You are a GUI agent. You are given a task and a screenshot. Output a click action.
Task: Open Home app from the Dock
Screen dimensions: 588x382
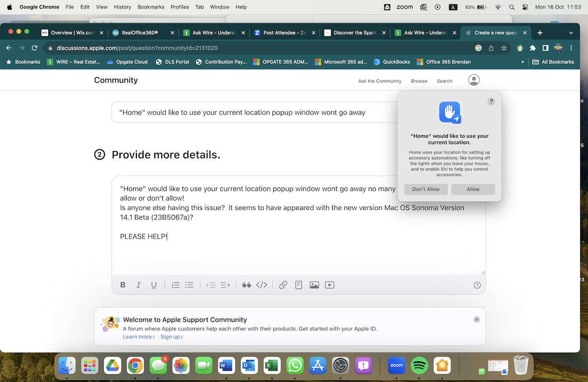click(x=442, y=365)
